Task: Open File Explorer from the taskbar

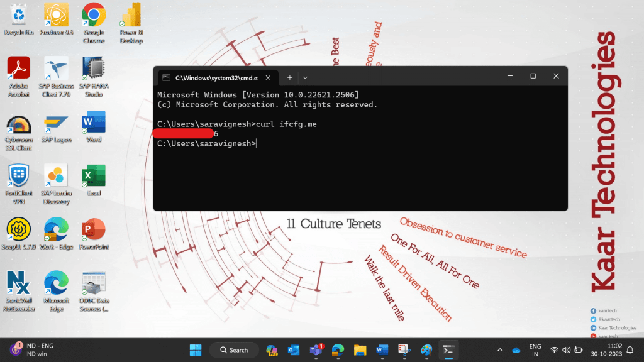Action: click(360, 350)
